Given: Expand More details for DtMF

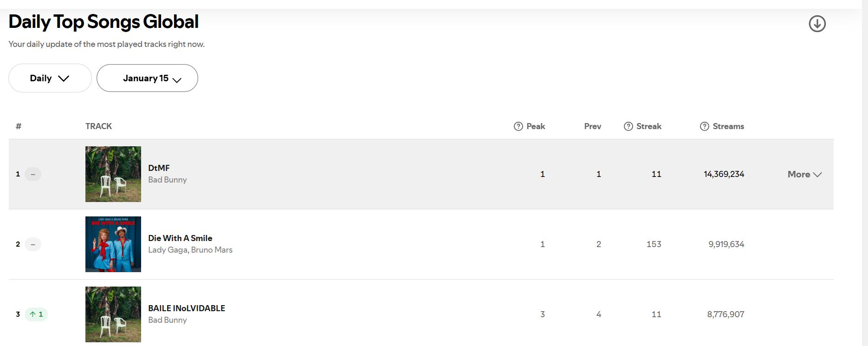Looking at the screenshot, I should [x=804, y=174].
